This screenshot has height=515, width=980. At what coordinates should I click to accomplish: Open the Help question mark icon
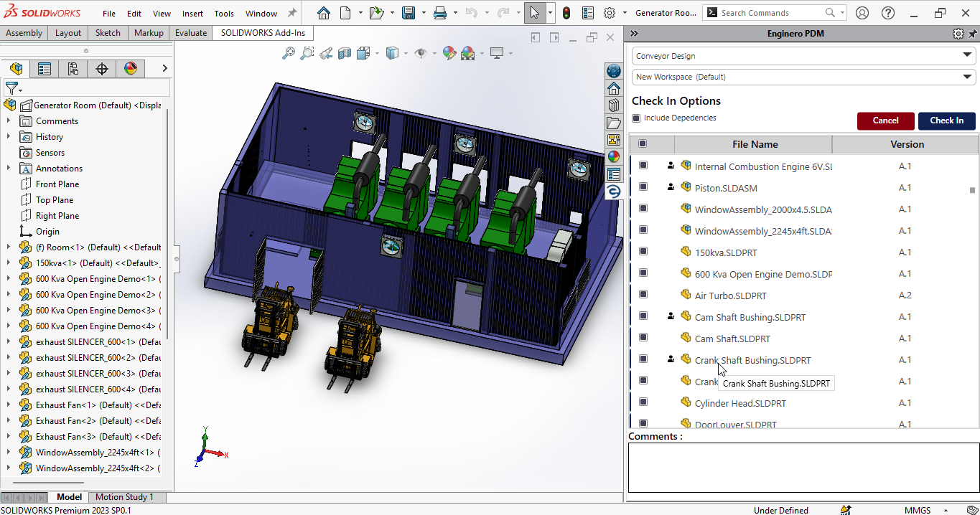(888, 13)
